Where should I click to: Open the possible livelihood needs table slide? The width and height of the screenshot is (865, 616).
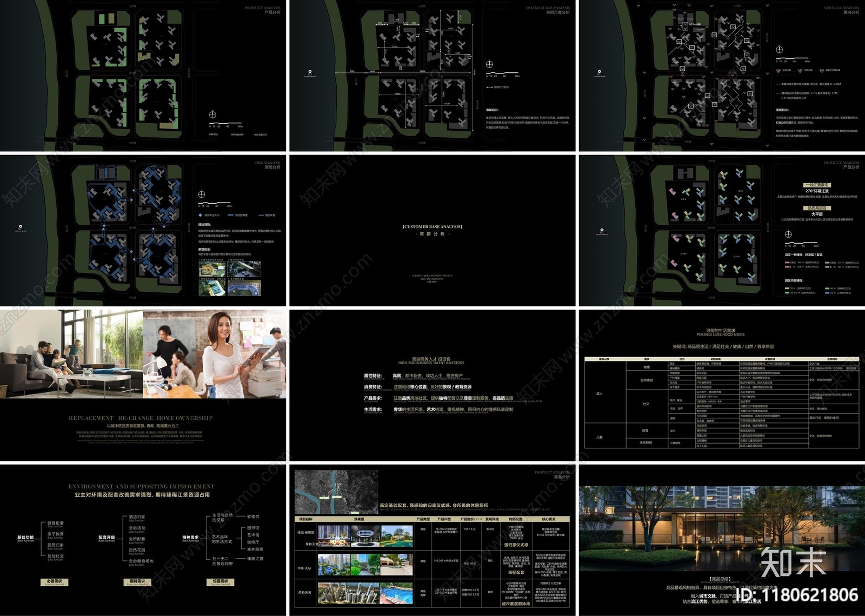pyautogui.click(x=722, y=385)
